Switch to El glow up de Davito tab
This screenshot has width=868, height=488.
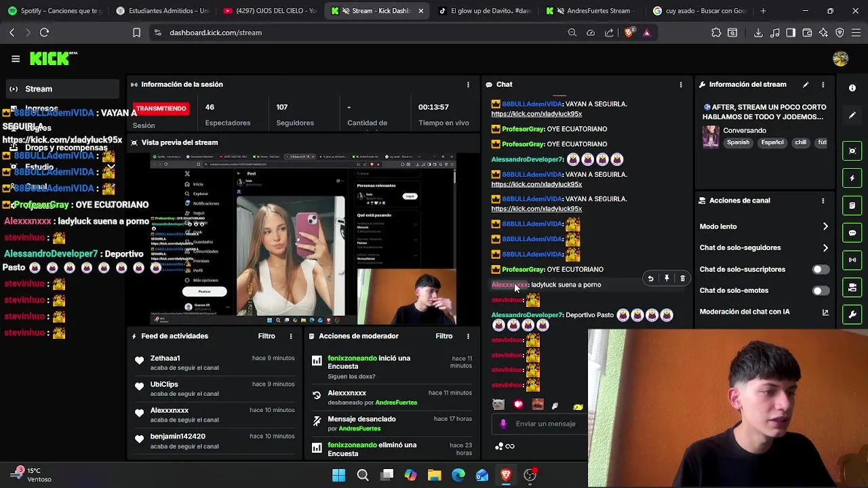point(486,11)
